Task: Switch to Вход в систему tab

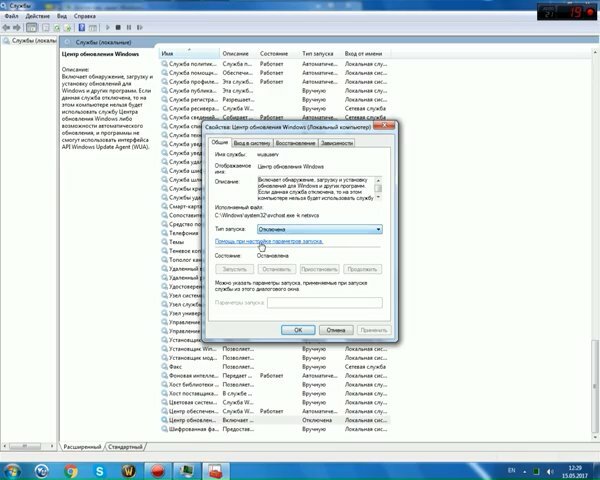Action: click(252, 143)
